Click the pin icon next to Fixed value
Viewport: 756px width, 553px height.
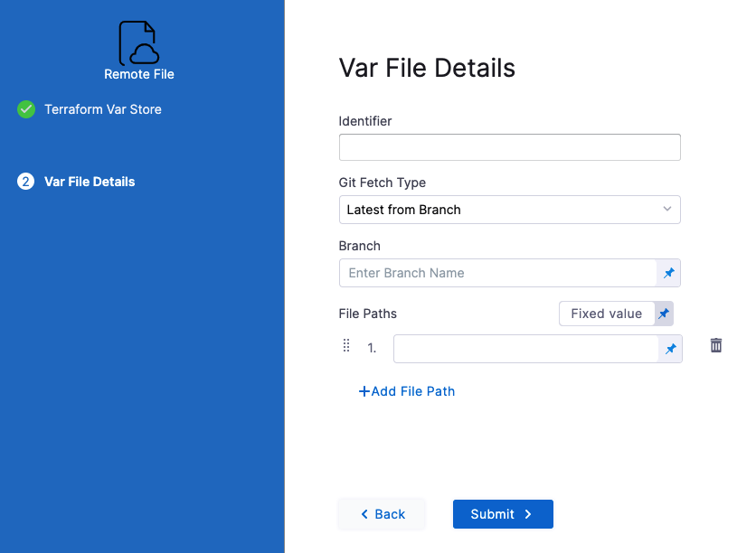coord(664,314)
